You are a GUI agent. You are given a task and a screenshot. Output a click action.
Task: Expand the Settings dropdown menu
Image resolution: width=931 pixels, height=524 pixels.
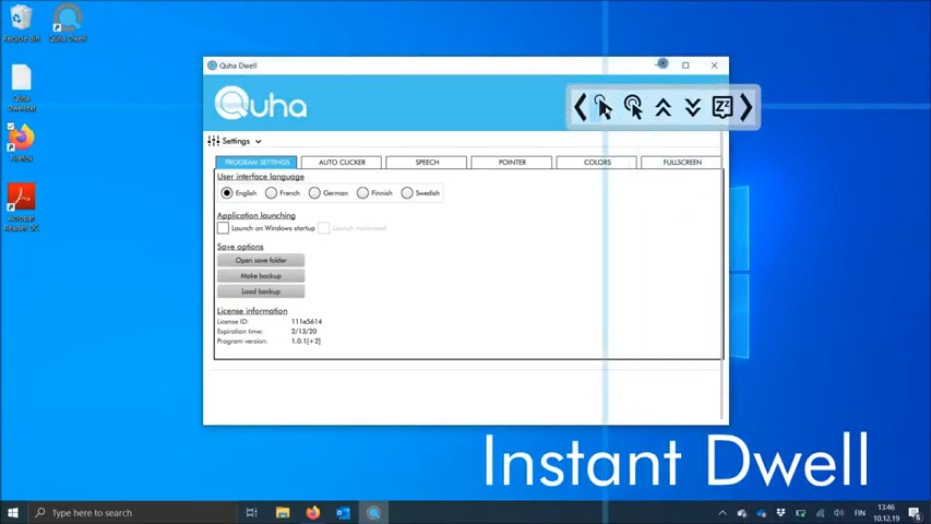coord(258,141)
